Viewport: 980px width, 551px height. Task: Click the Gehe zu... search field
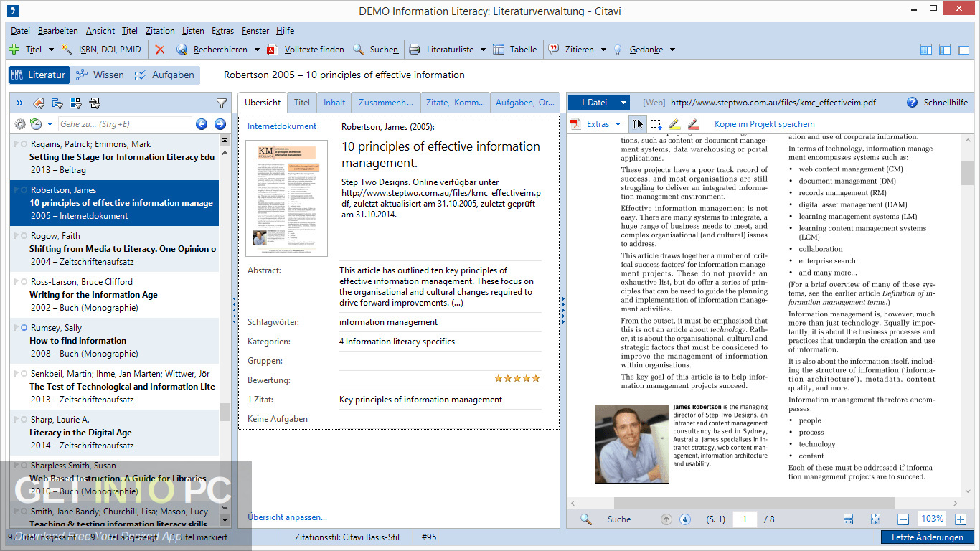[x=124, y=124]
